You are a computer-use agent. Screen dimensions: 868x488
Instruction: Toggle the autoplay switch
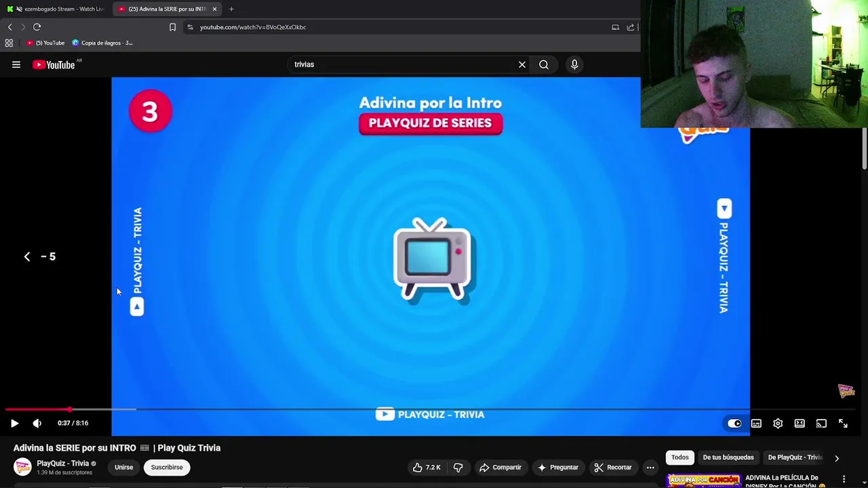734,424
